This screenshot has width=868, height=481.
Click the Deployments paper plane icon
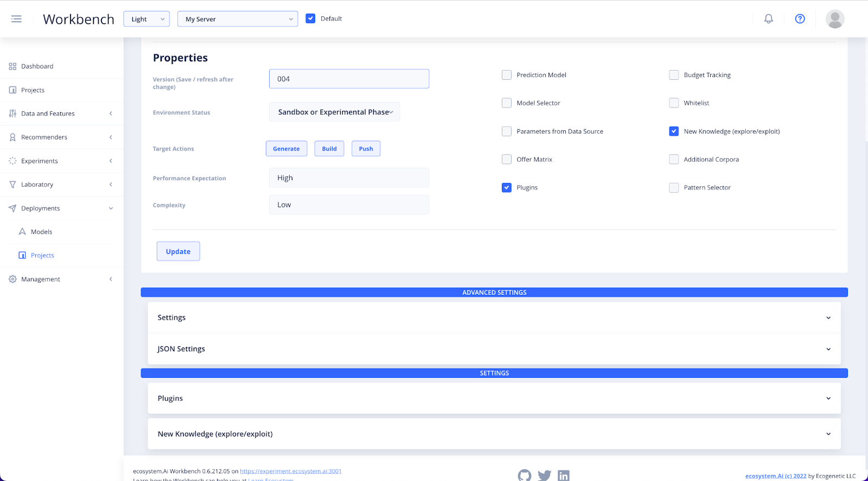(12, 208)
